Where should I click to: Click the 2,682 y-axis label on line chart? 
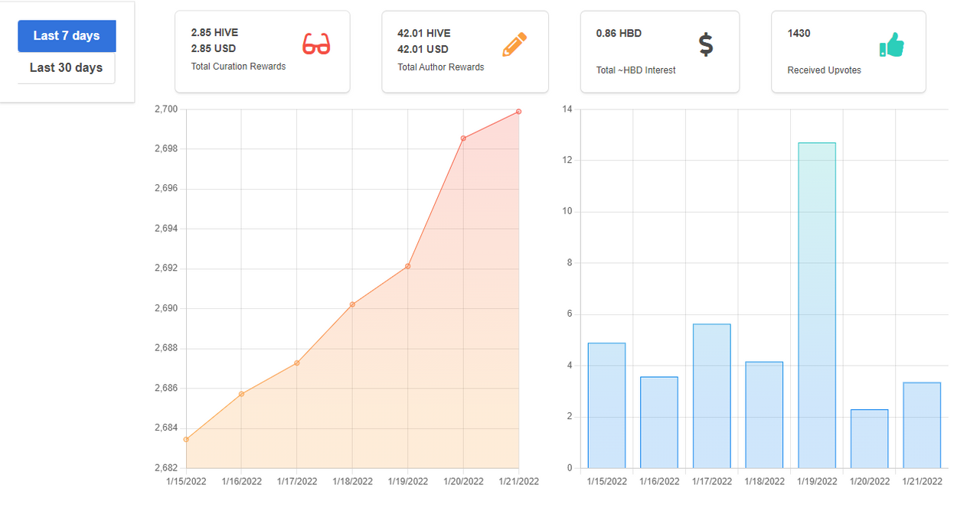pos(166,468)
